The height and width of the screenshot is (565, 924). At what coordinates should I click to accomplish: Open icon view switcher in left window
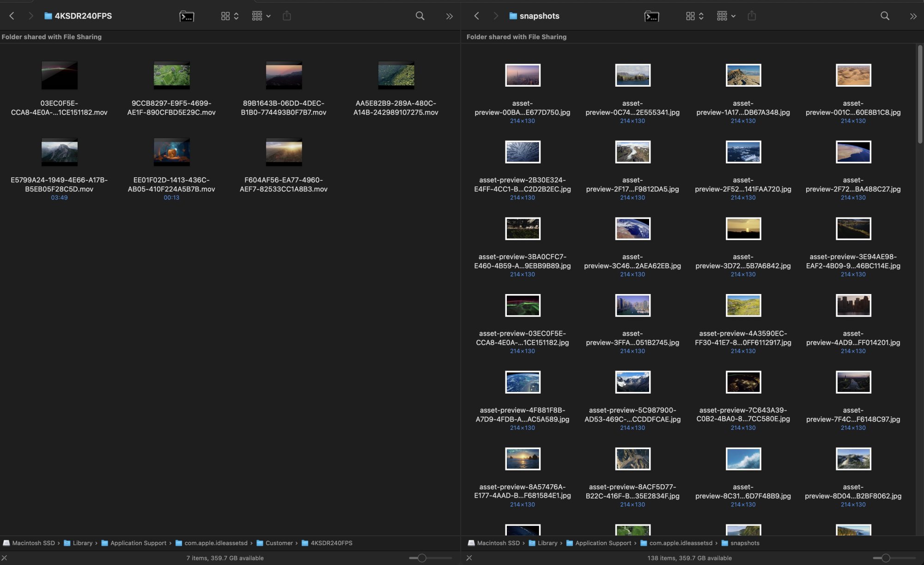tap(230, 16)
